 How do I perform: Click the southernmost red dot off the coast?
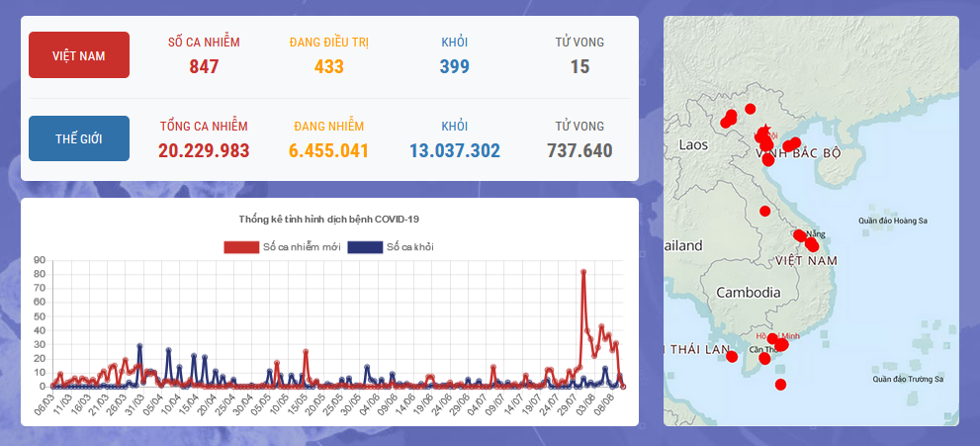[780, 385]
